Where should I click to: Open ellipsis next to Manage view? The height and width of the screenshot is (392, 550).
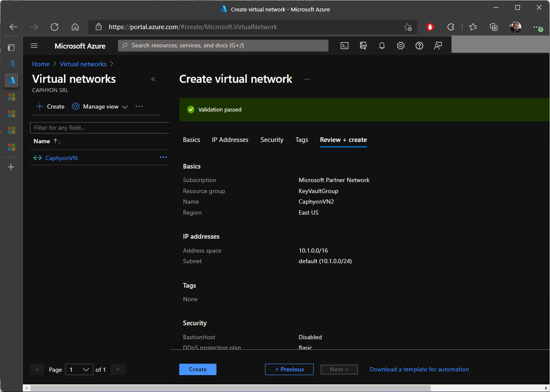(139, 106)
